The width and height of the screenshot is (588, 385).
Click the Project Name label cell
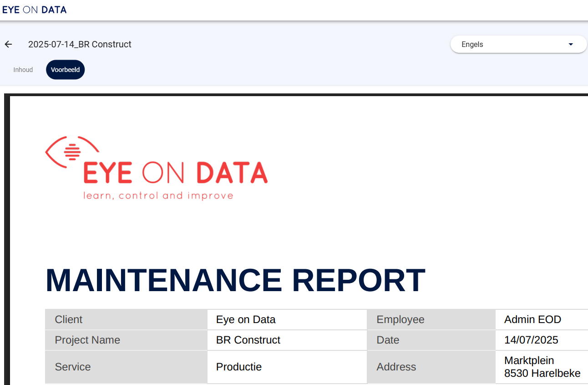tap(126, 340)
